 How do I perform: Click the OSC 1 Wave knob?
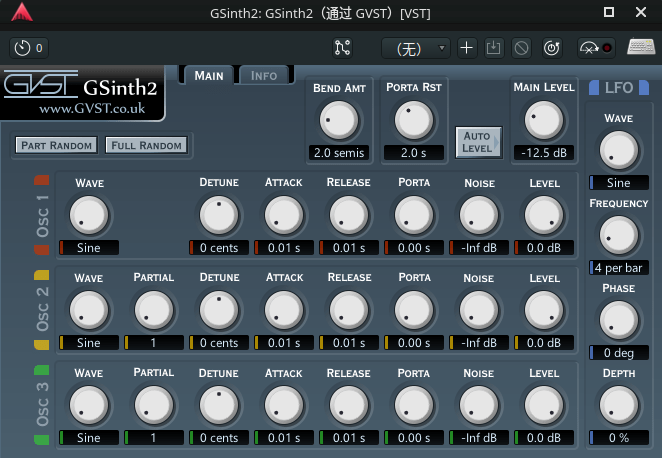click(89, 215)
